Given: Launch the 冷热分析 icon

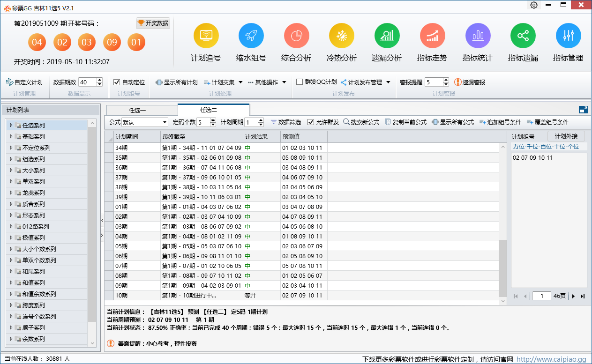Looking at the screenshot, I should (x=341, y=36).
